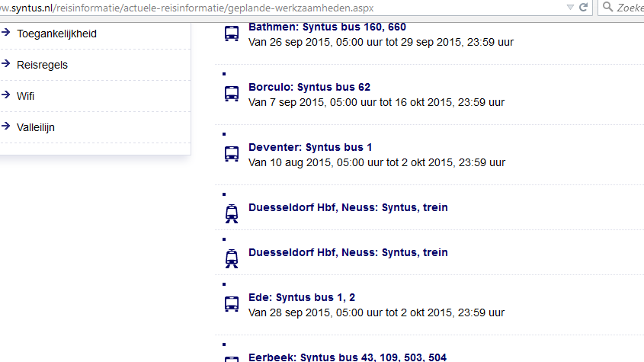Viewport: 644px width, 362px height.
Task: Click the search magnifier icon
Action: 607,7
